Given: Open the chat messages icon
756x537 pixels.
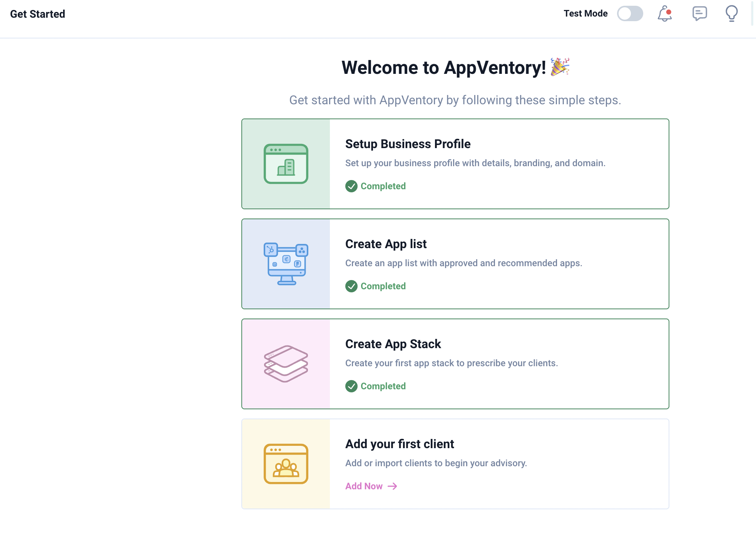Looking at the screenshot, I should coord(699,13).
